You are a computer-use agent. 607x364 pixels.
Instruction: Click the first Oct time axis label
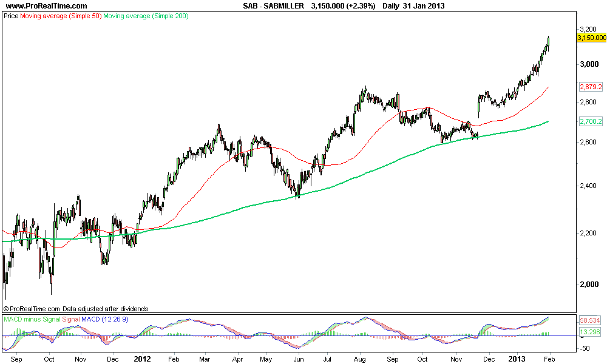[49, 359]
